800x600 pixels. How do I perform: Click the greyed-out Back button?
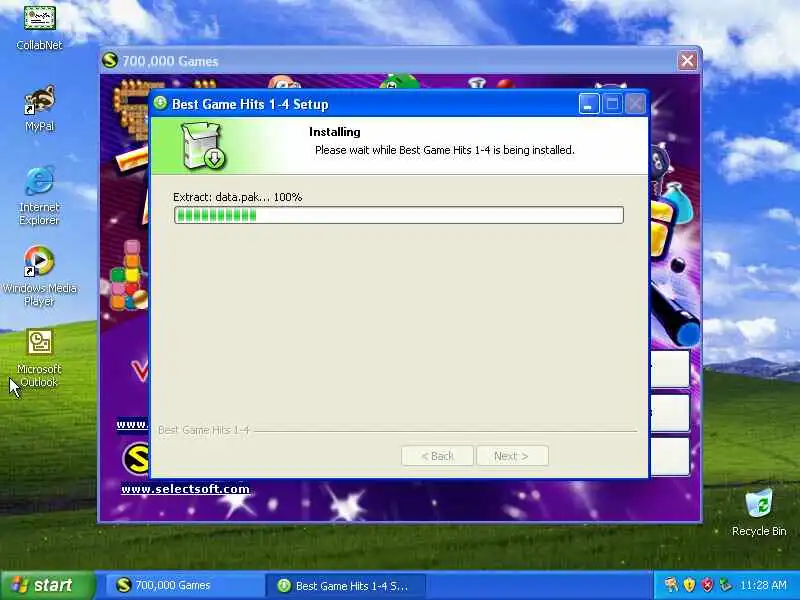click(437, 456)
